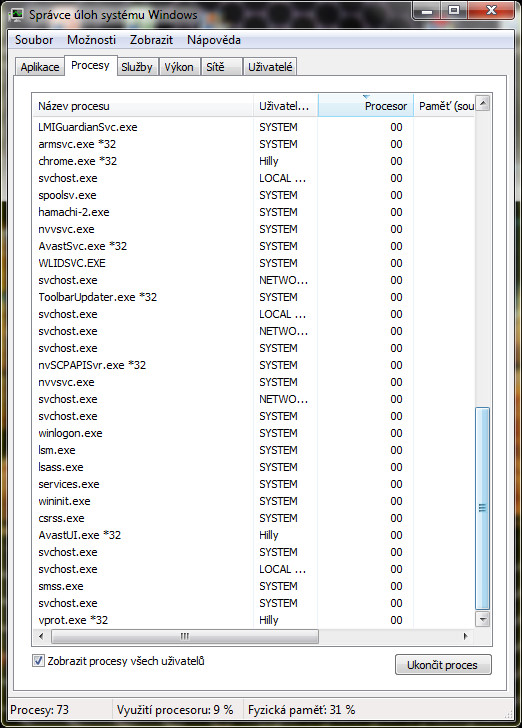Open the Zobrazit menu
522x728 pixels.
pos(151,40)
